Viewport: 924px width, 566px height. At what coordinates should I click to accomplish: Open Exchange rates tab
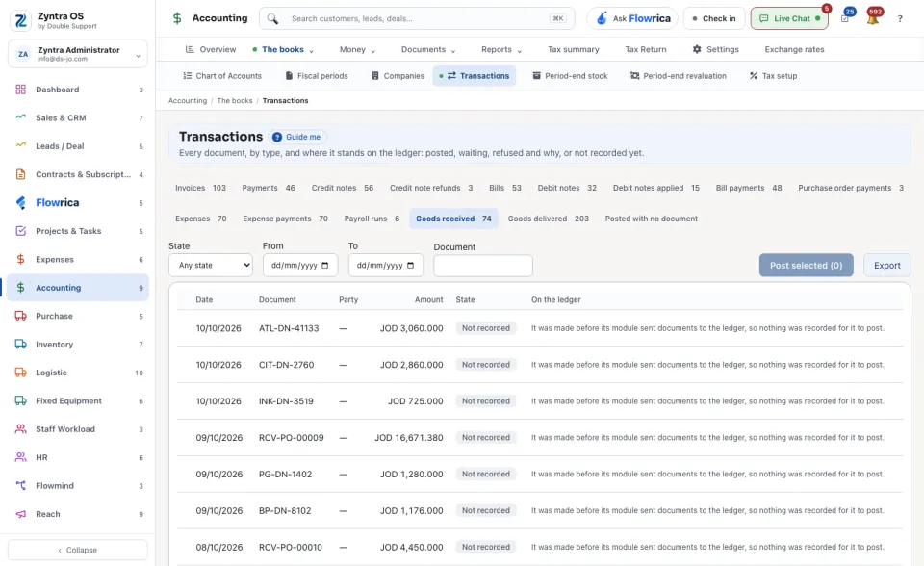[794, 49]
